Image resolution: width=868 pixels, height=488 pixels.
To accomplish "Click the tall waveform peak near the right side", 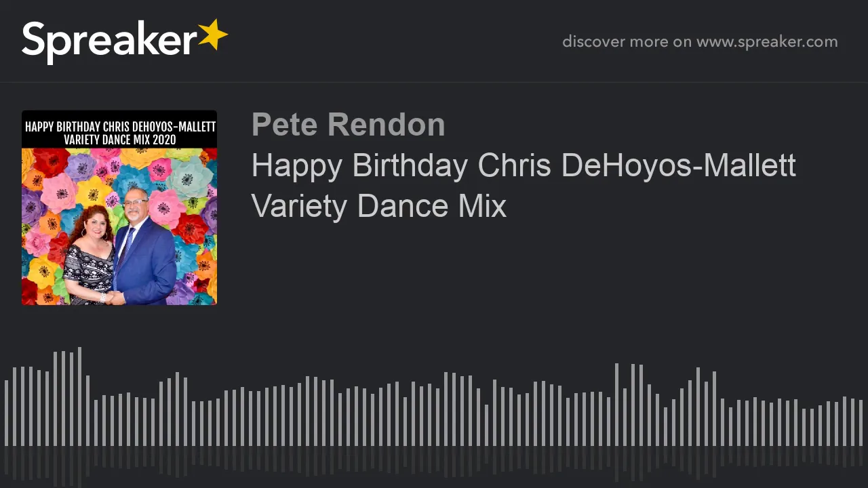I will 616,405.
